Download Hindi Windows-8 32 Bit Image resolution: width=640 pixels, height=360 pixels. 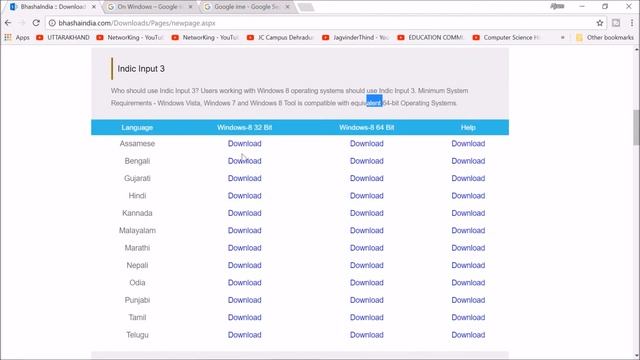(x=244, y=196)
